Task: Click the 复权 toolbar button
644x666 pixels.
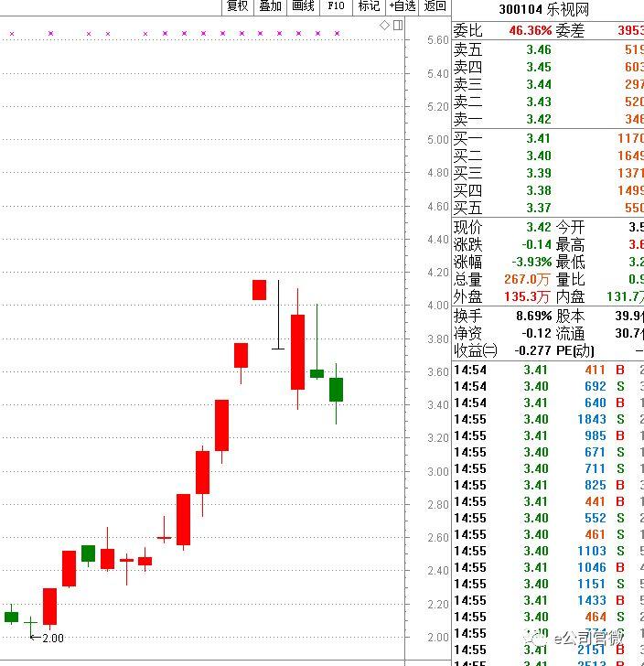Action: pyautogui.click(x=238, y=6)
